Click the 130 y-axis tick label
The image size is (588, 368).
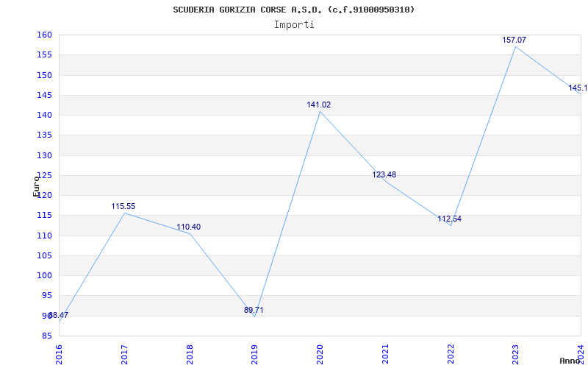[x=44, y=155]
